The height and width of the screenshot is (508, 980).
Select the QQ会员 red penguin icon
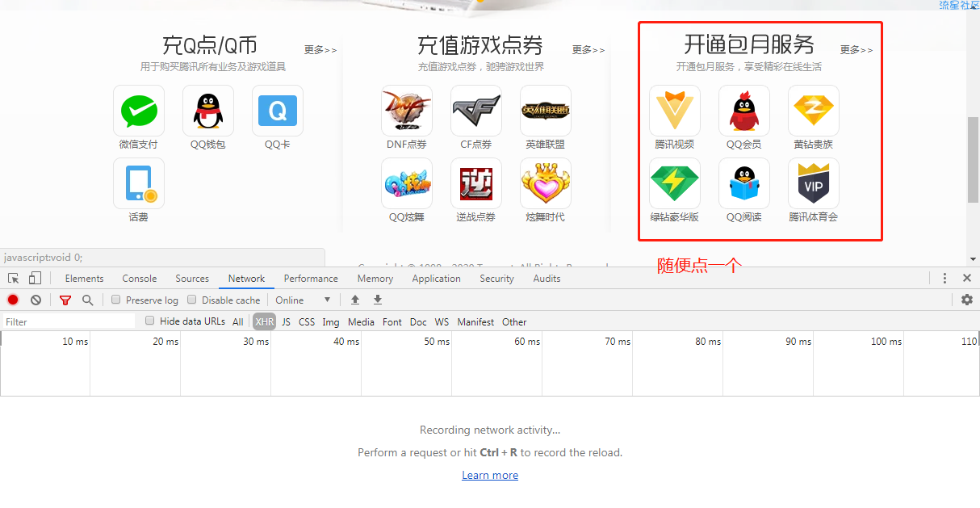pyautogui.click(x=743, y=111)
